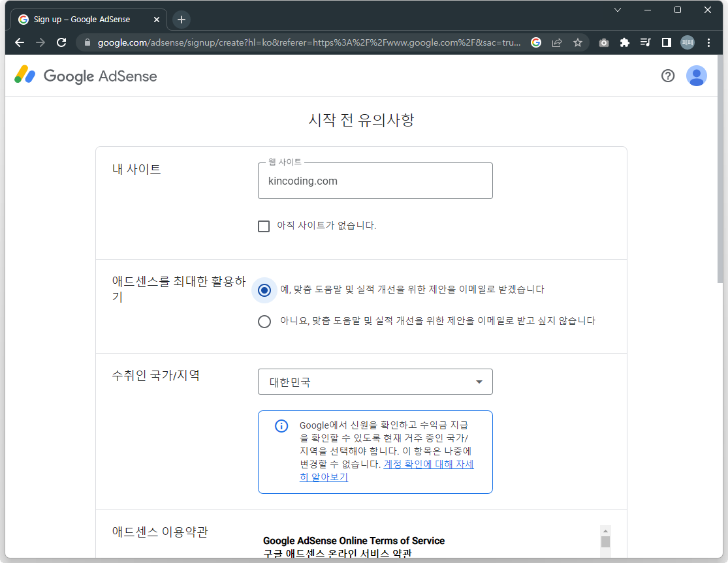Minimize the Chrome window
Screen dimensions: 728x563
pyautogui.click(x=648, y=10)
